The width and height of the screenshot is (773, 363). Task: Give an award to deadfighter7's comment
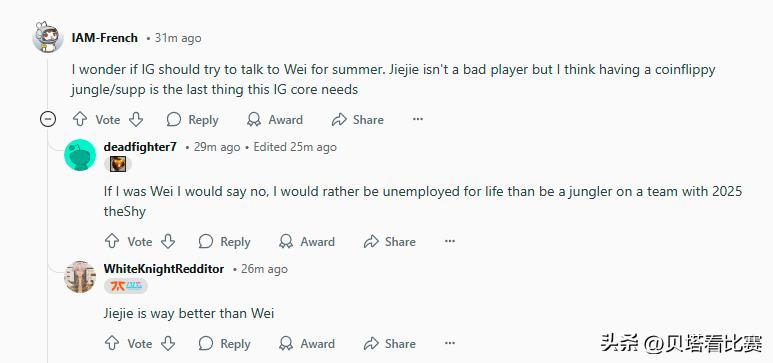tap(307, 241)
